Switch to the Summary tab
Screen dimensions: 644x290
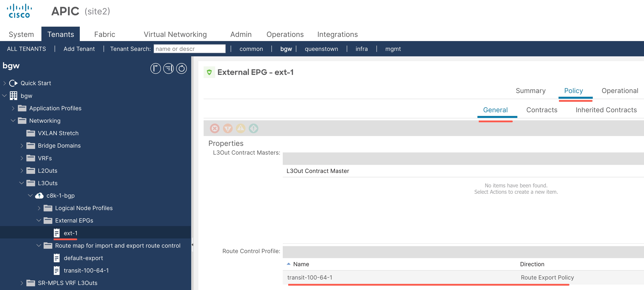(530, 91)
